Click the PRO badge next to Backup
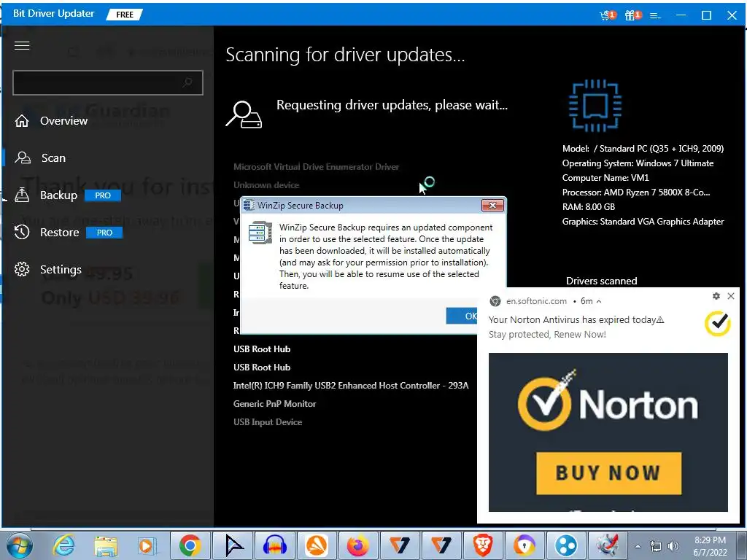Screen dimensions: 747x560 tap(103, 195)
